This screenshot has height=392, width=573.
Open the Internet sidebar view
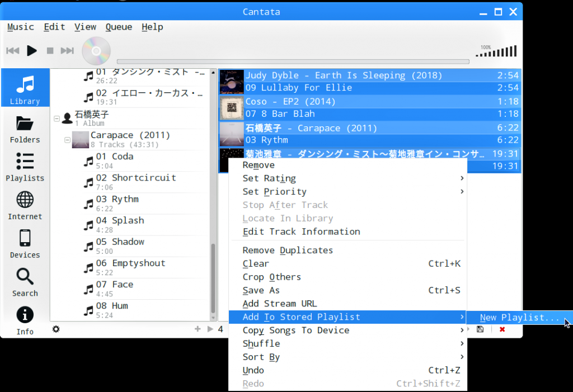pyautogui.click(x=25, y=206)
